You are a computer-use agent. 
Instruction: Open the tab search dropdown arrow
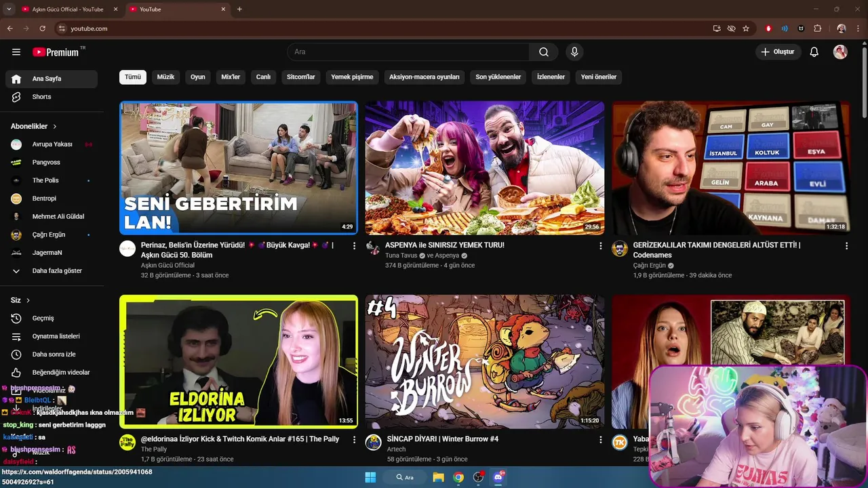coord(9,9)
